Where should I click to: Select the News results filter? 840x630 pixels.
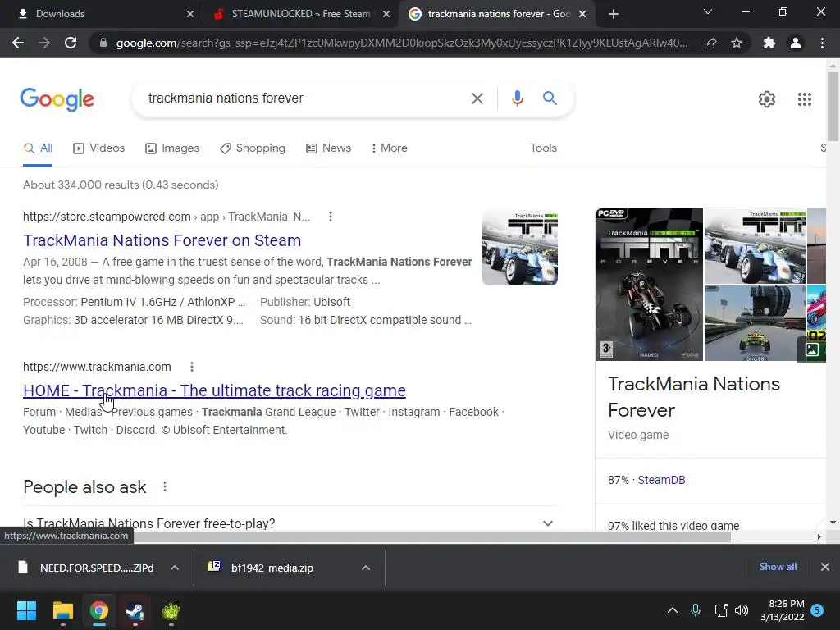point(328,148)
